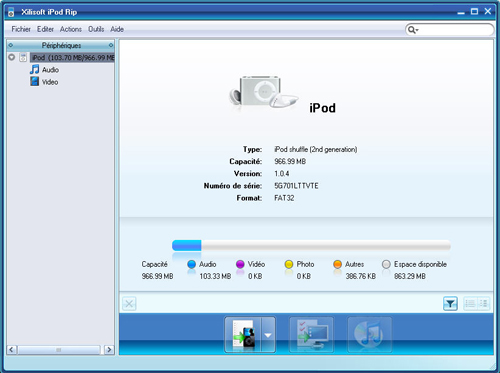Switch to detail view mode
500x373 pixels.
pyautogui.click(x=483, y=304)
